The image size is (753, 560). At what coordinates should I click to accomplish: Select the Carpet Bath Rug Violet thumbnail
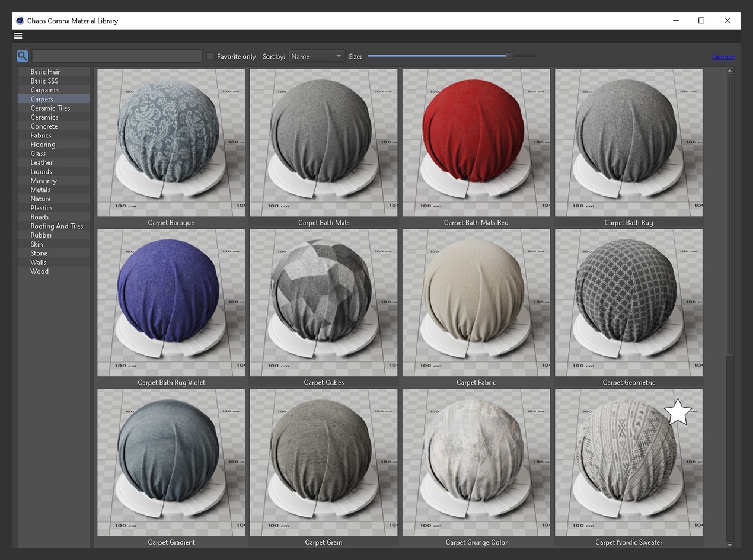pos(171,303)
